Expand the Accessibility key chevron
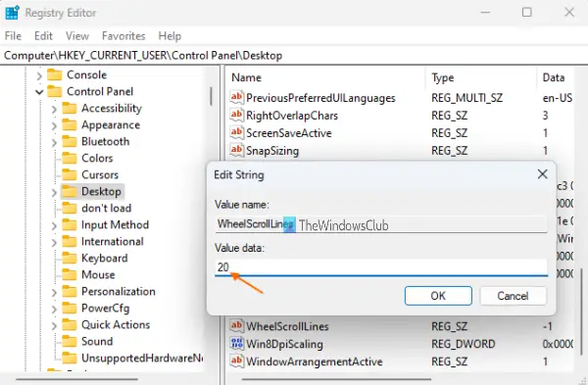Screen dimensions: 588x385 click(x=54, y=109)
